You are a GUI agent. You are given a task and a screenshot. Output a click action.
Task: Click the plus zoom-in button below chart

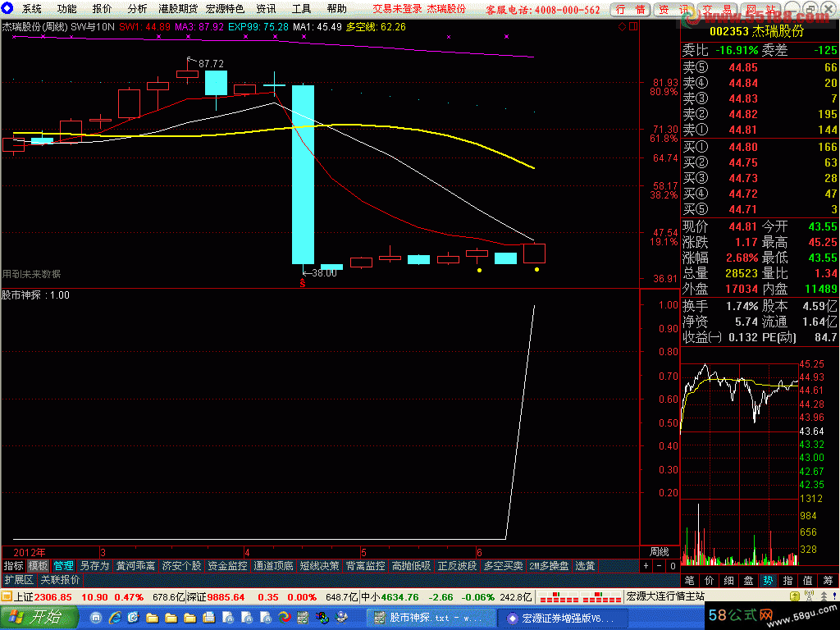(646, 566)
